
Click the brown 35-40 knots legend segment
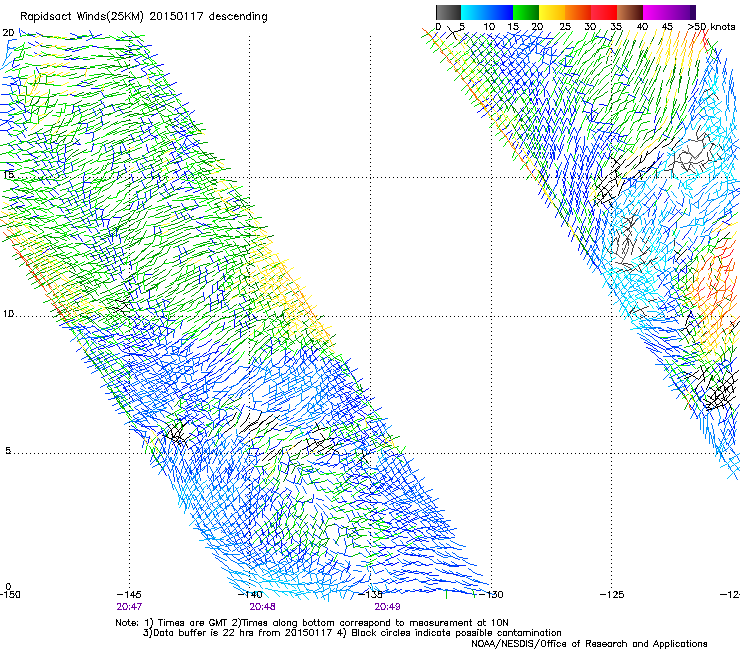pos(630,12)
